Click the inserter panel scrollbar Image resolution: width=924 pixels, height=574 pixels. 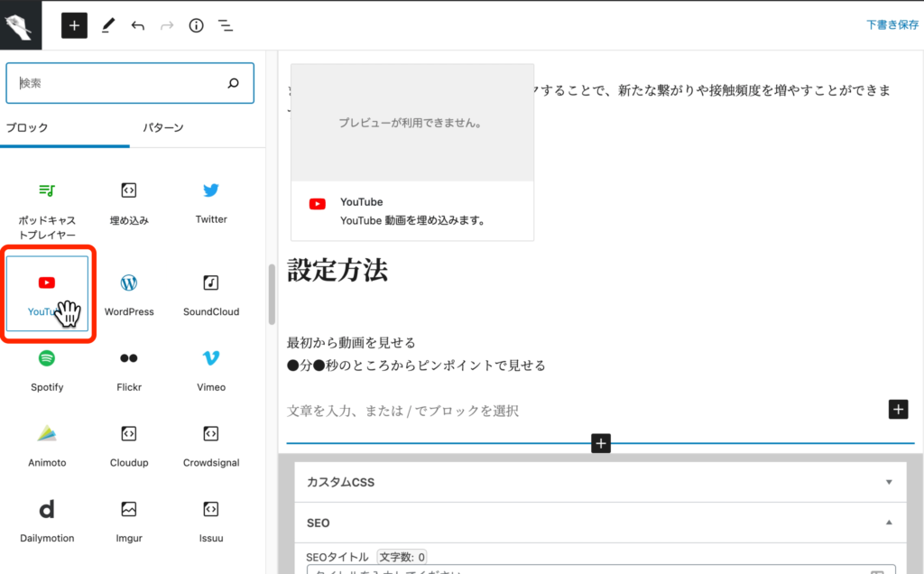point(272,294)
